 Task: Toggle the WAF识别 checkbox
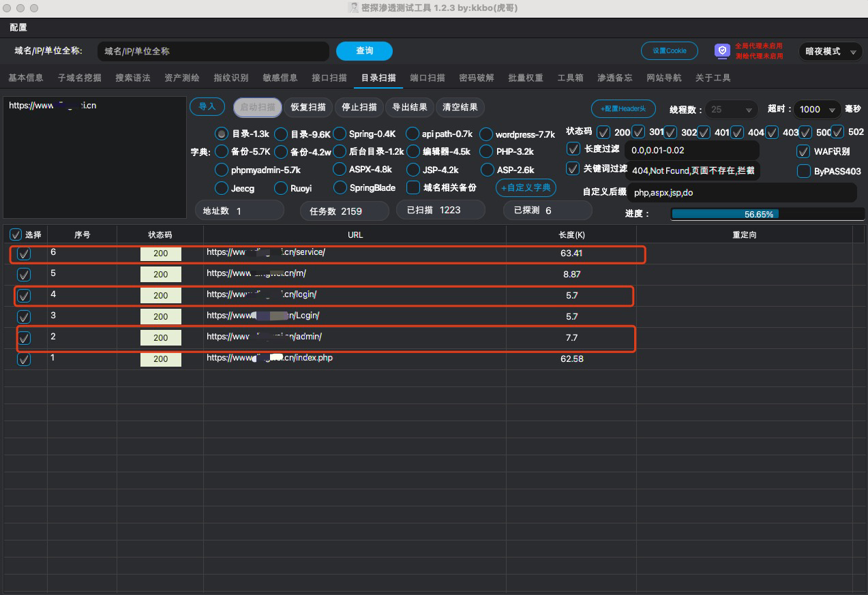click(x=803, y=151)
